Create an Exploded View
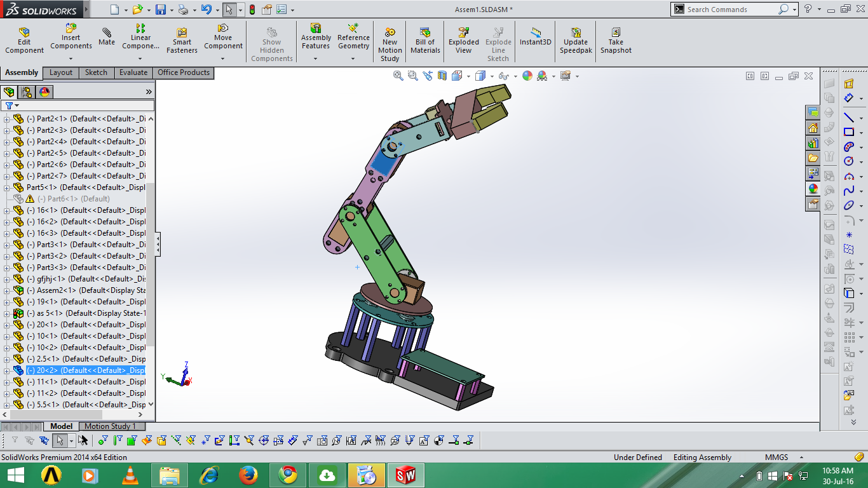The width and height of the screenshot is (868, 488). click(x=464, y=41)
